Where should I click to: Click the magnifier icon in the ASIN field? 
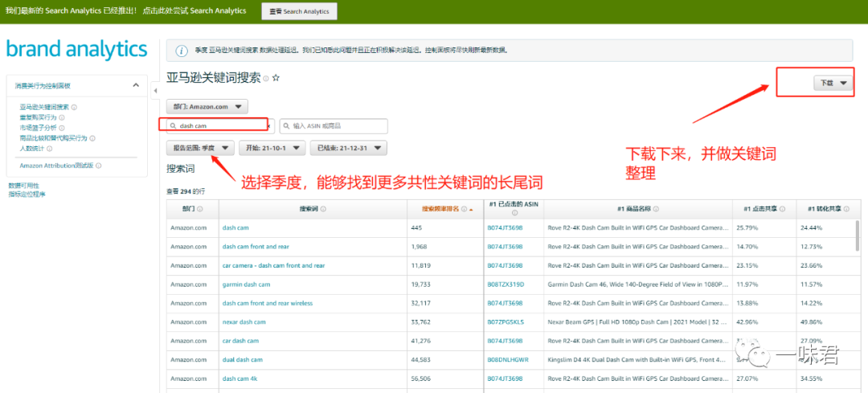tap(287, 126)
